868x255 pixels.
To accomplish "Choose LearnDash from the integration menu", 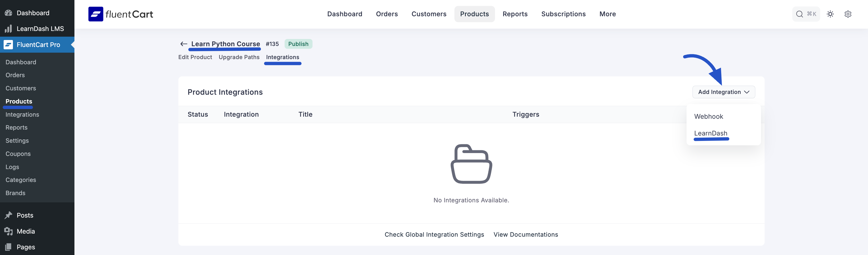I will [x=711, y=133].
